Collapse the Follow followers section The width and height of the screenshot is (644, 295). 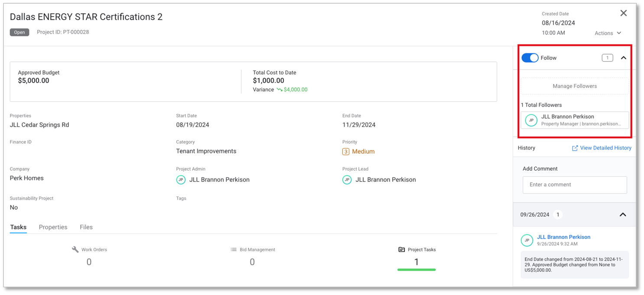[623, 58]
